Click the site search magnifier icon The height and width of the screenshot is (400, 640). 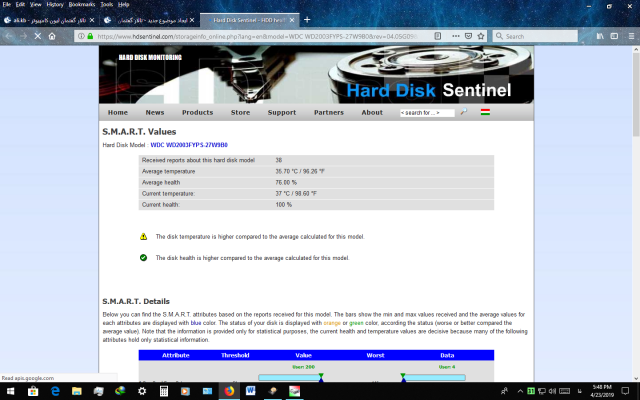pos(464,111)
